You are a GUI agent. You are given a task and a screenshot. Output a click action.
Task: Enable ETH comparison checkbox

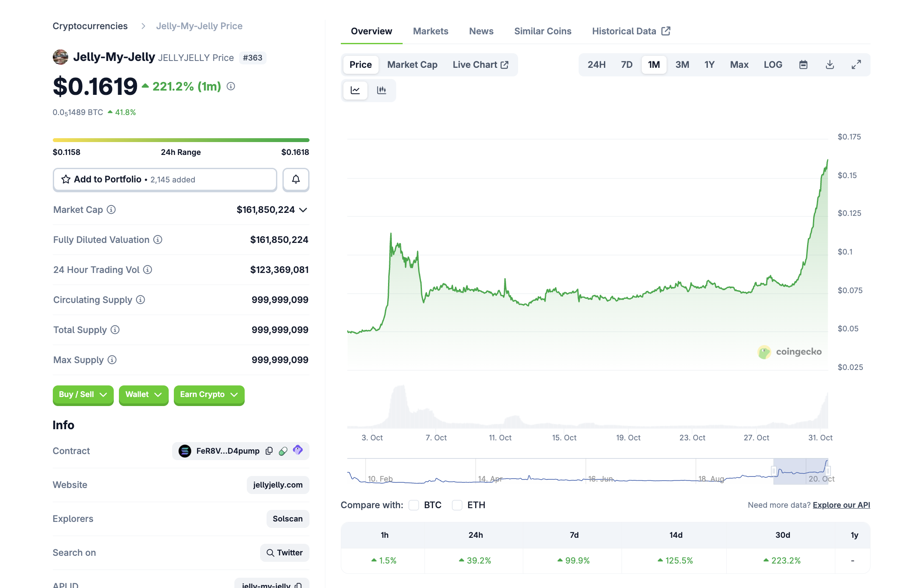tap(457, 505)
